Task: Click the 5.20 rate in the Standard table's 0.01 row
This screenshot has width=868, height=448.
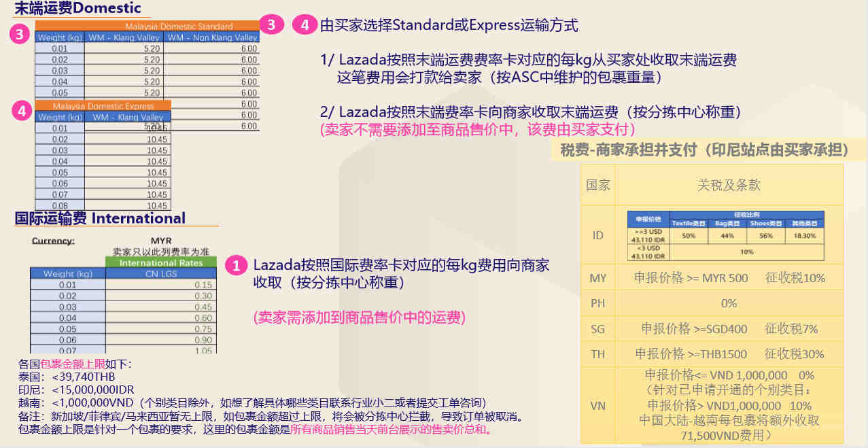Action: 152,49
